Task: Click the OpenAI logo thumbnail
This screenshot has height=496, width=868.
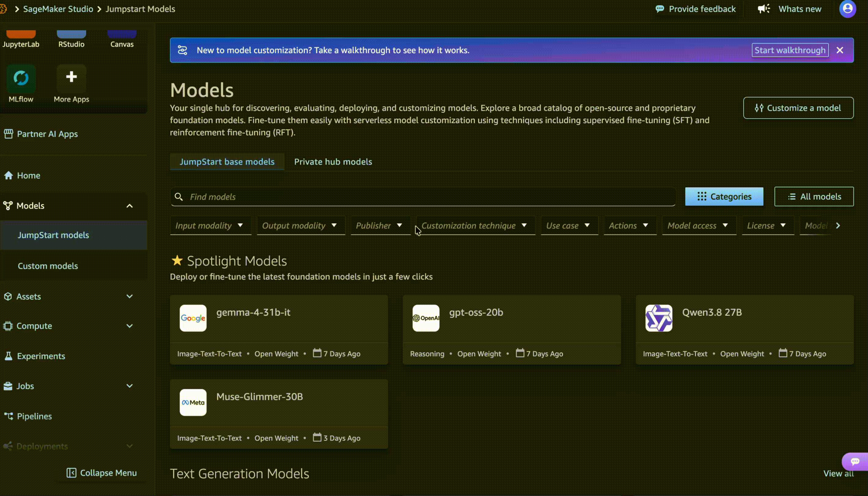Action: (426, 318)
